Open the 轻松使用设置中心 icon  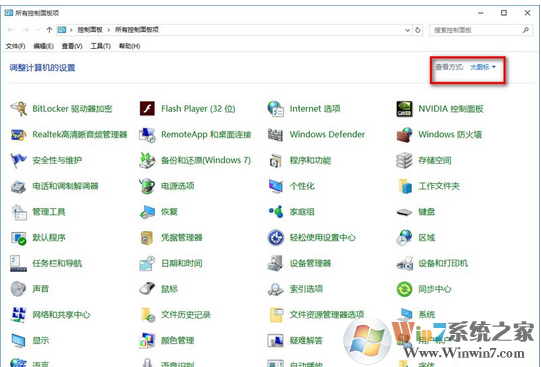[x=276, y=238]
